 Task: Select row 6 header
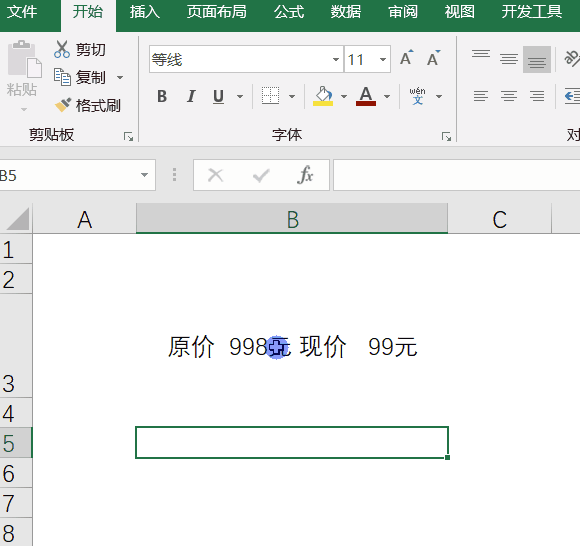16,473
